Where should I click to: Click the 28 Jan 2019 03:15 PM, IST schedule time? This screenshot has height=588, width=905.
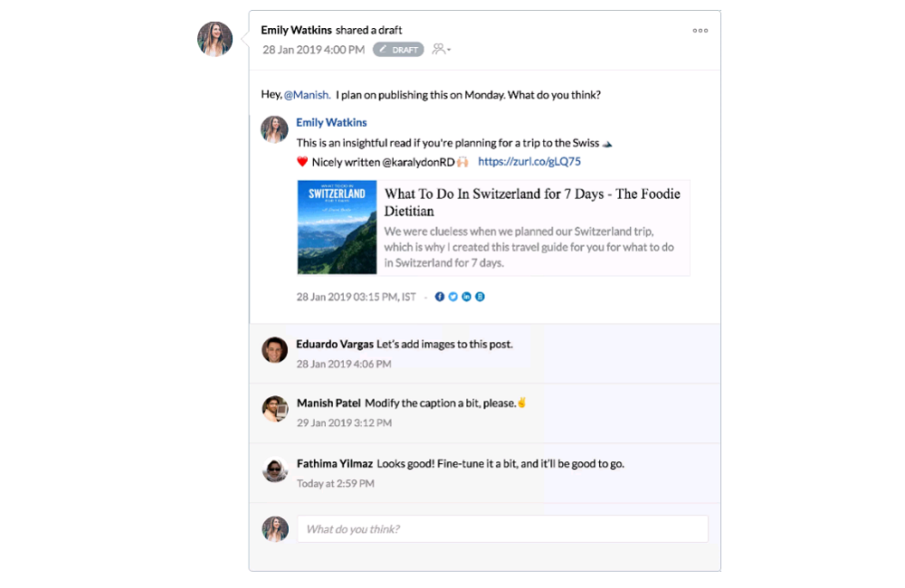point(356,297)
